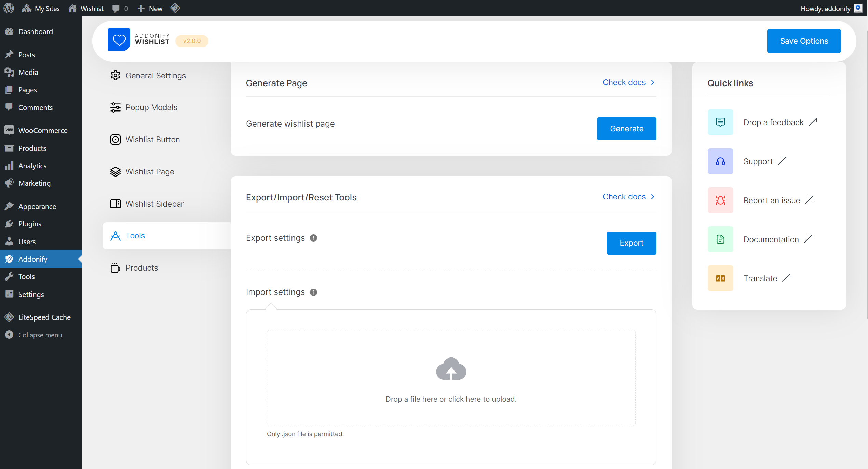The width and height of the screenshot is (868, 469).
Task: Click the Marketing megaphone icon
Action: (9, 183)
